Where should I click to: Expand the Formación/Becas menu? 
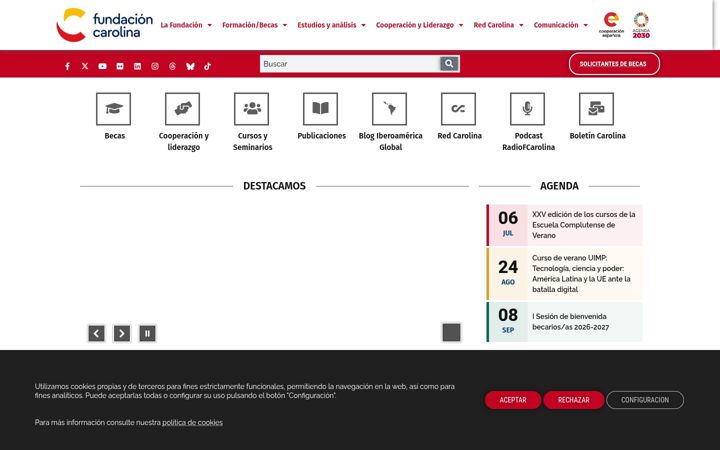click(254, 25)
